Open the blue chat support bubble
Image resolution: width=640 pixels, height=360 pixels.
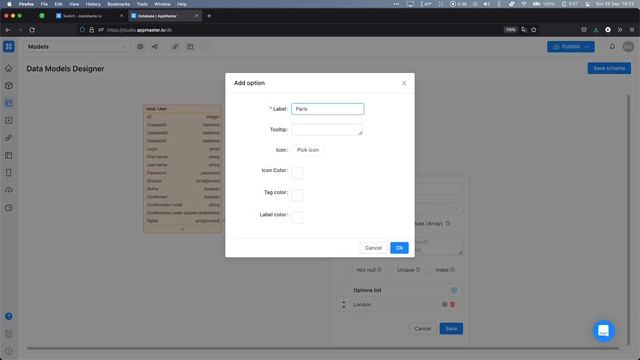click(603, 331)
